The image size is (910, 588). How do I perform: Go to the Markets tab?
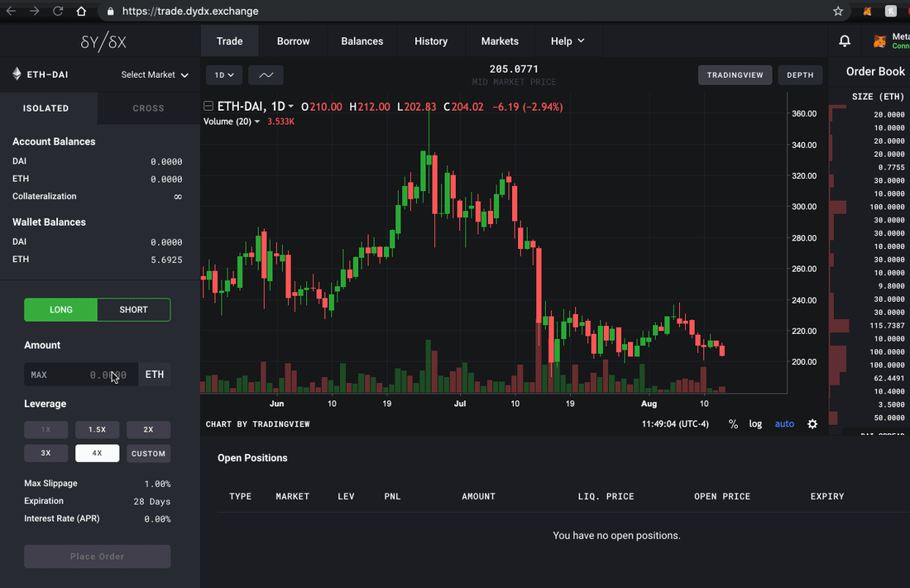[500, 41]
